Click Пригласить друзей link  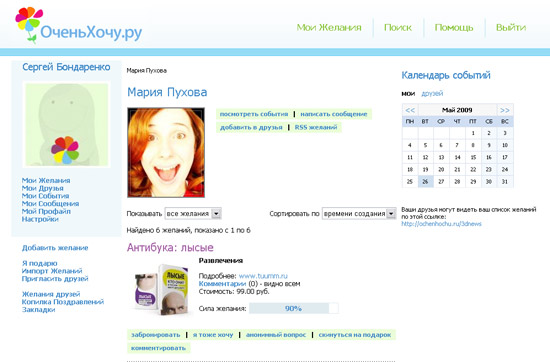click(x=55, y=279)
